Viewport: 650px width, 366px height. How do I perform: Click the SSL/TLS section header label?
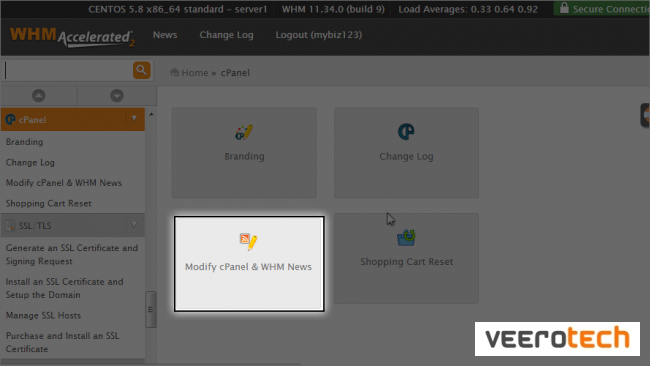click(x=35, y=226)
